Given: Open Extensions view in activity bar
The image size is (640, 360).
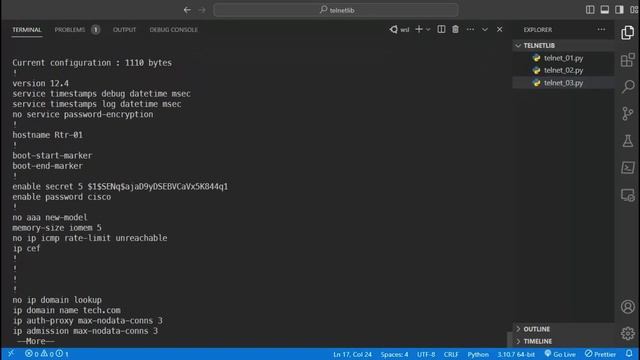Looking at the screenshot, I should [x=627, y=60].
